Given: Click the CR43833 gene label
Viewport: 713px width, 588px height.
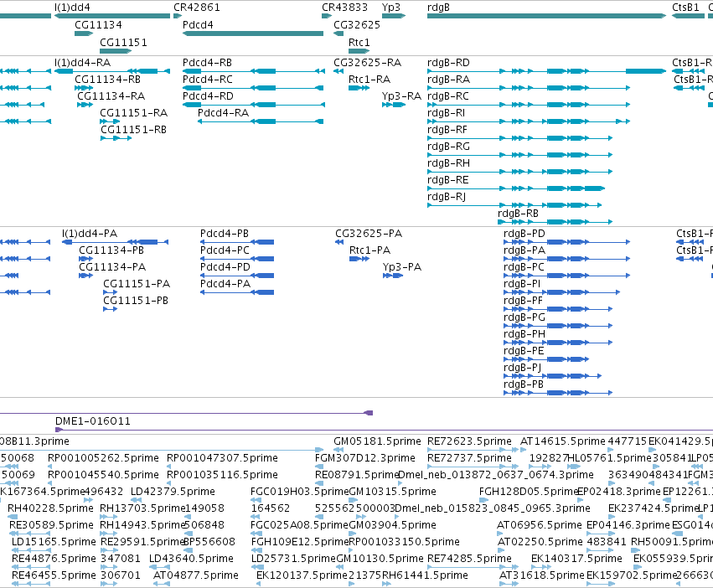Looking at the screenshot, I should click(x=344, y=8).
